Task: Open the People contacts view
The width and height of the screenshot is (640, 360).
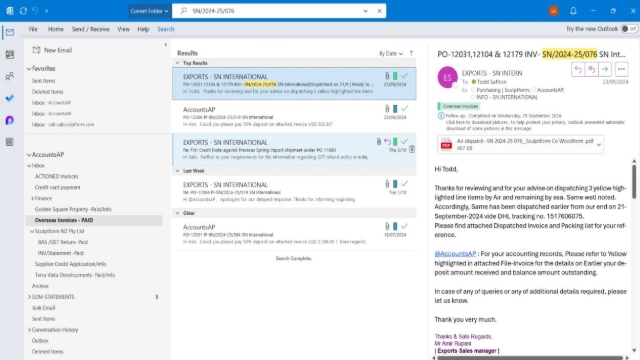Action: (10, 76)
